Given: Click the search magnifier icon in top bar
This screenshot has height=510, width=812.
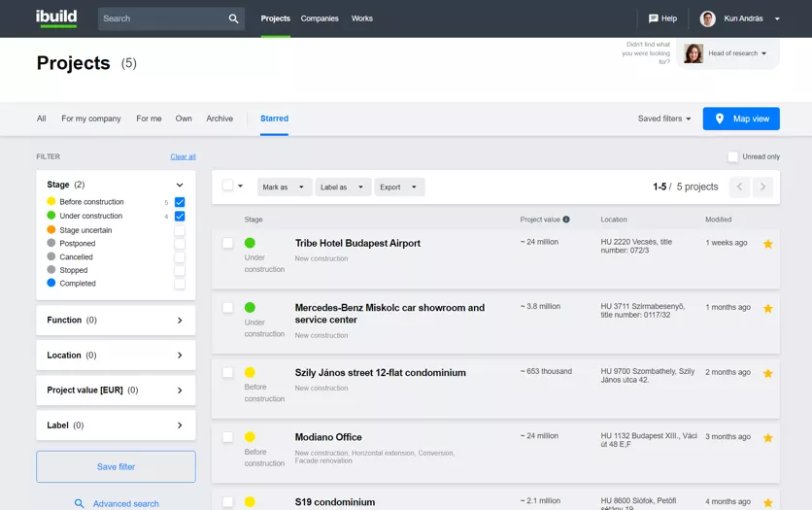Looking at the screenshot, I should coord(233,18).
